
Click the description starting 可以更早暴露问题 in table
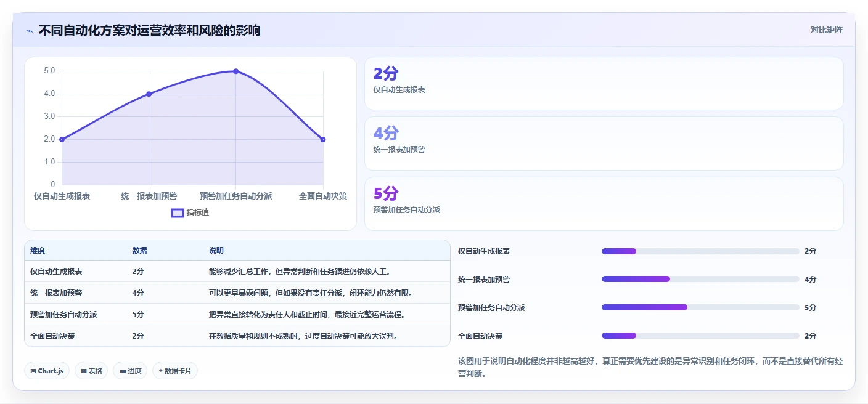point(311,293)
